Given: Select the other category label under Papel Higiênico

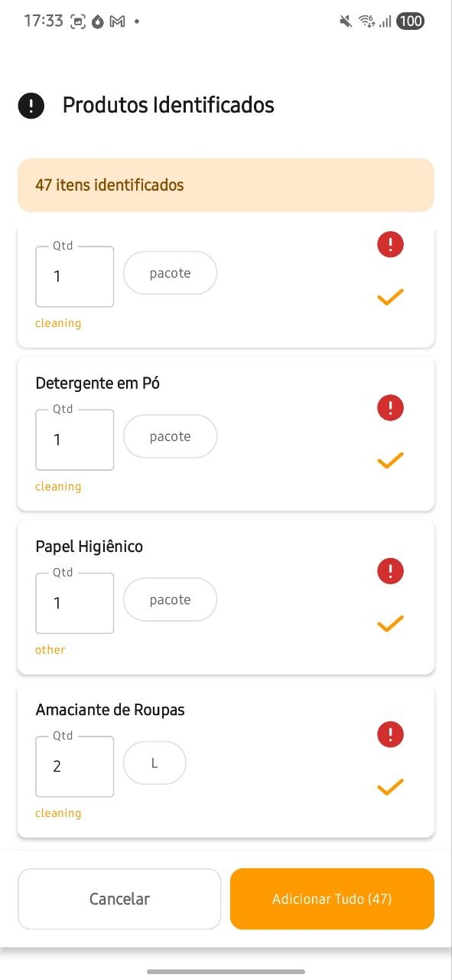Looking at the screenshot, I should tap(50, 649).
